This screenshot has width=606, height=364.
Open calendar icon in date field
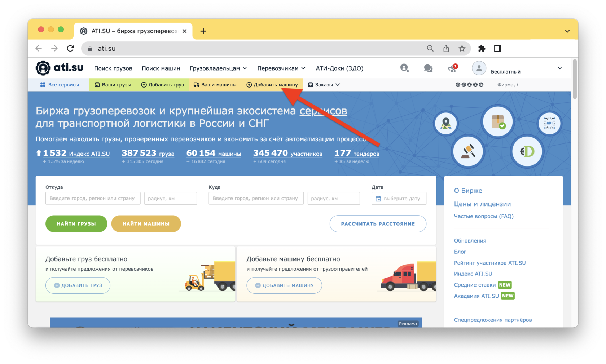coord(378,199)
